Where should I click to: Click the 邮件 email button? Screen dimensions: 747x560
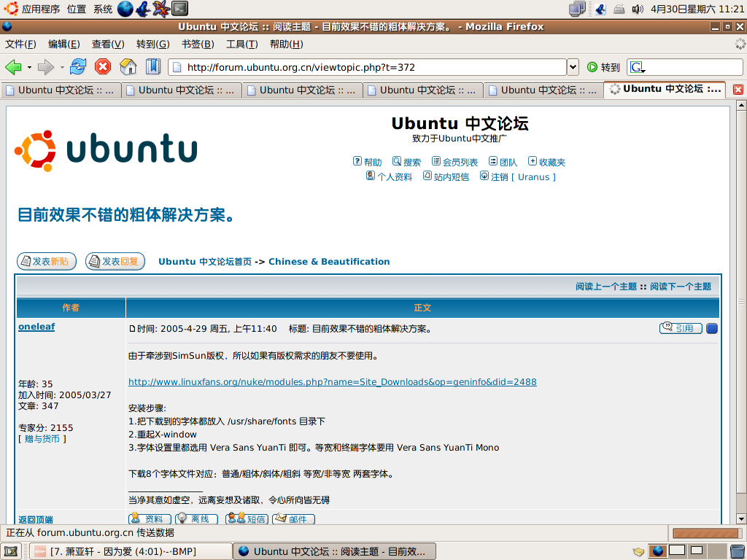click(x=293, y=518)
